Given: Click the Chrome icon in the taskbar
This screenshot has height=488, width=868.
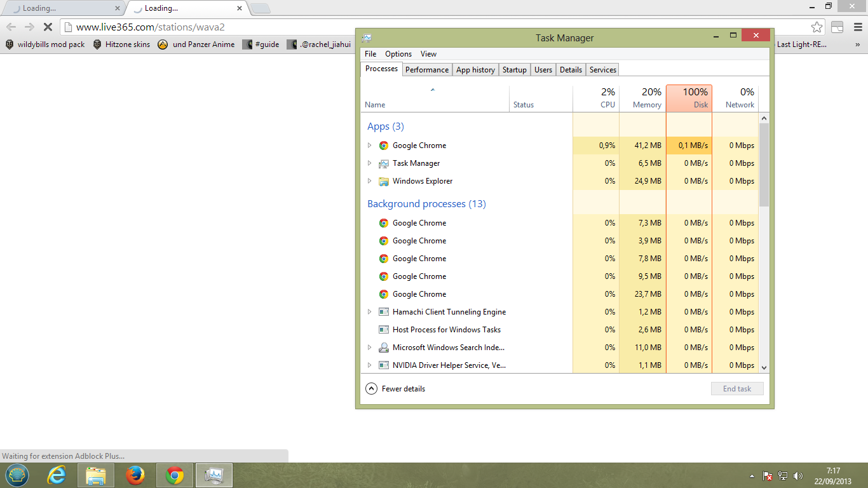Looking at the screenshot, I should click(175, 475).
